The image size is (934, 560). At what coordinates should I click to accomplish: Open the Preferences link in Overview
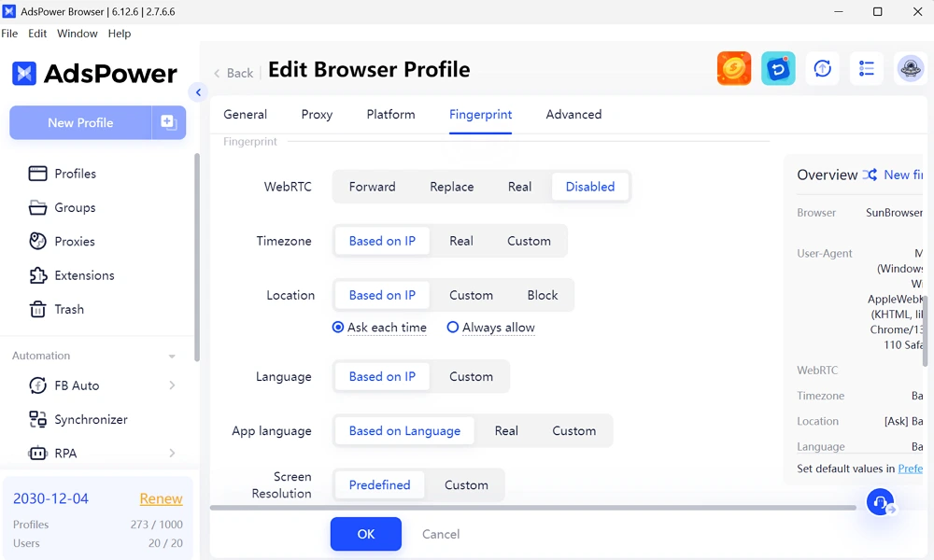[910, 469]
